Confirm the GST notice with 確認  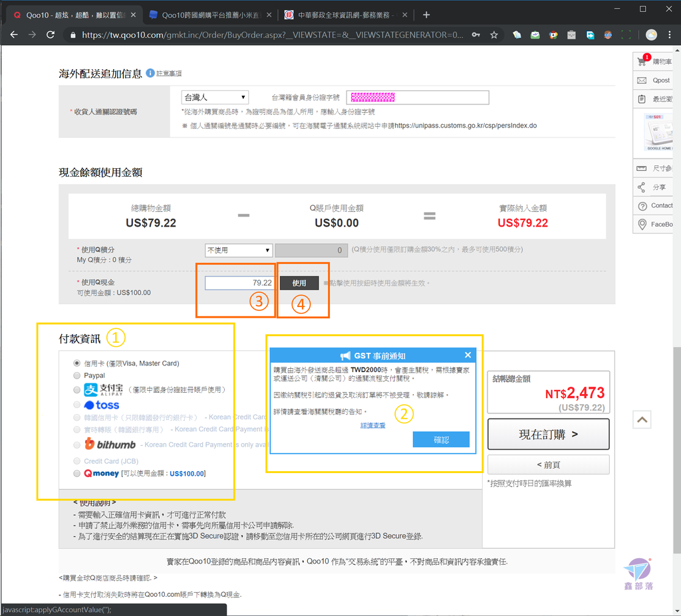pyautogui.click(x=441, y=439)
